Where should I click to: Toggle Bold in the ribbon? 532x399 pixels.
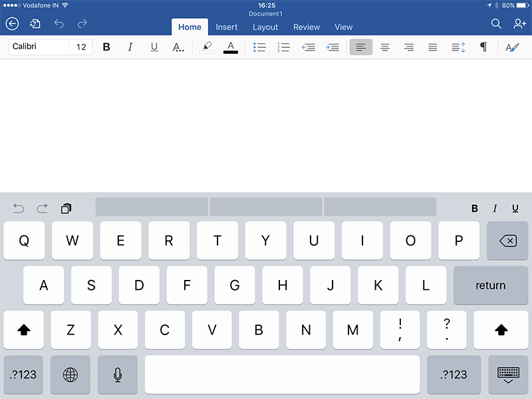point(106,47)
